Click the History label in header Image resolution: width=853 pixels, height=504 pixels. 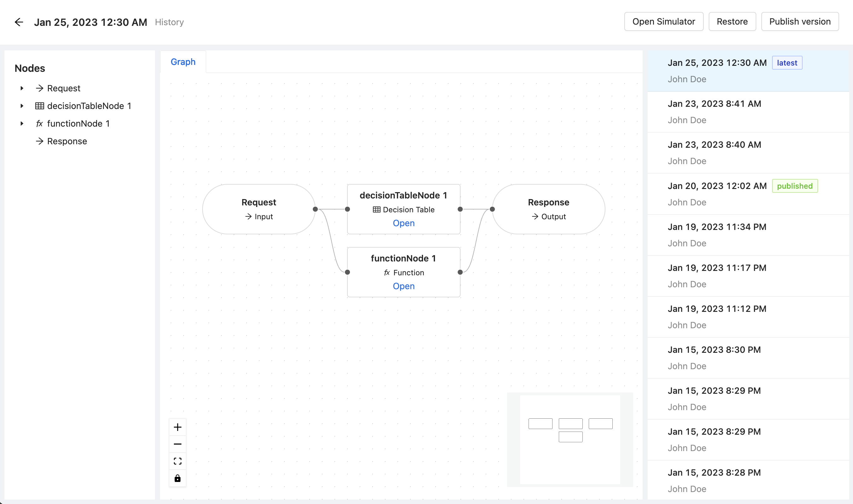tap(169, 22)
